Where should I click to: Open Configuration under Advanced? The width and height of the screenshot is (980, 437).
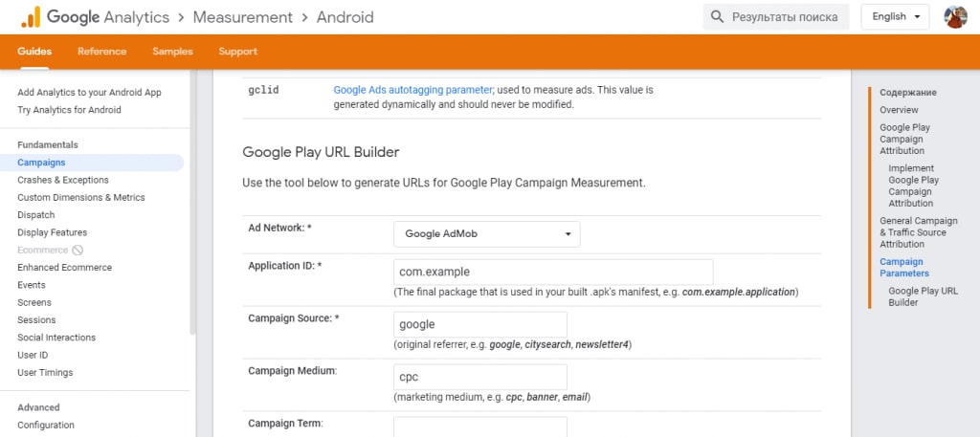(x=46, y=425)
